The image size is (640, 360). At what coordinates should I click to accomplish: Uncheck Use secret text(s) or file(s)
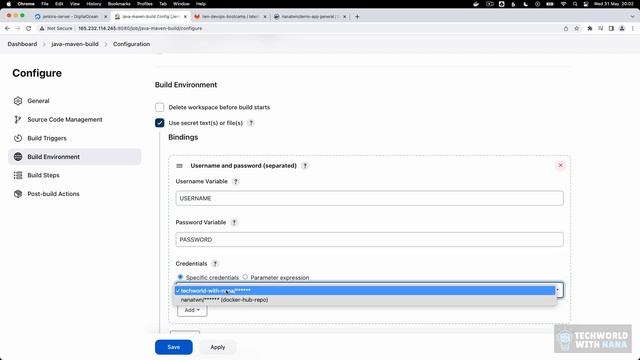point(160,123)
